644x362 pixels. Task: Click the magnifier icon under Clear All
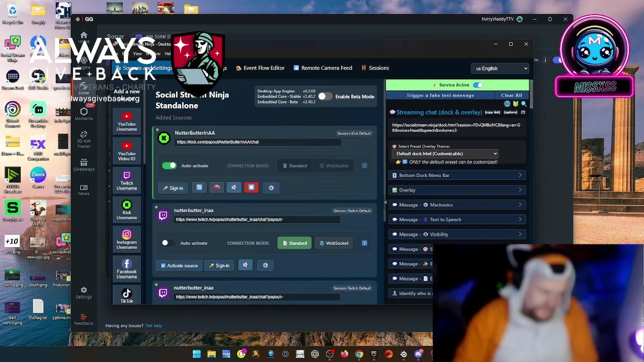point(524,104)
